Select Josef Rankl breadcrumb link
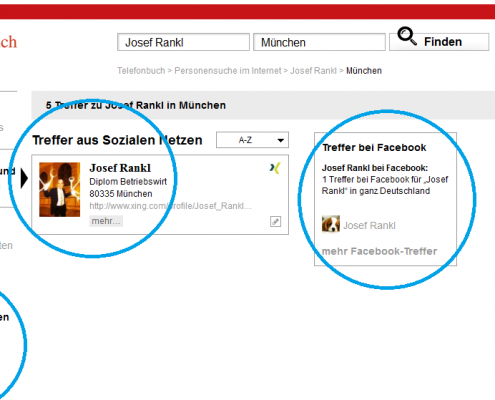This screenshot has width=495, height=400. [313, 71]
